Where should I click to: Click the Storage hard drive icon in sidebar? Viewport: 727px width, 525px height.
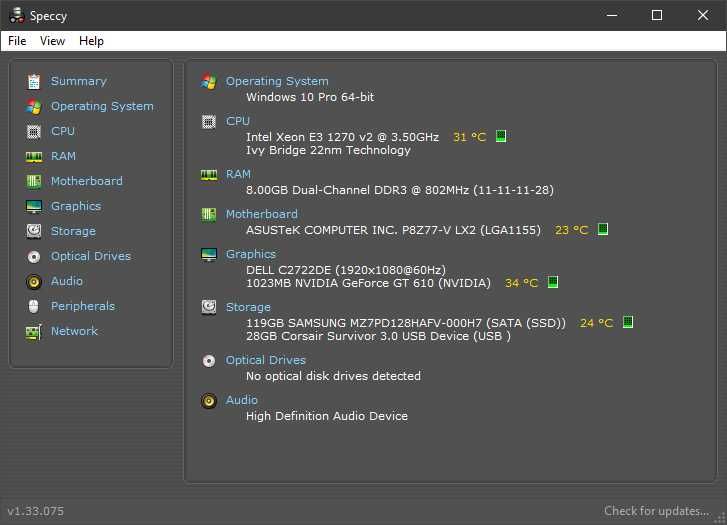click(34, 231)
